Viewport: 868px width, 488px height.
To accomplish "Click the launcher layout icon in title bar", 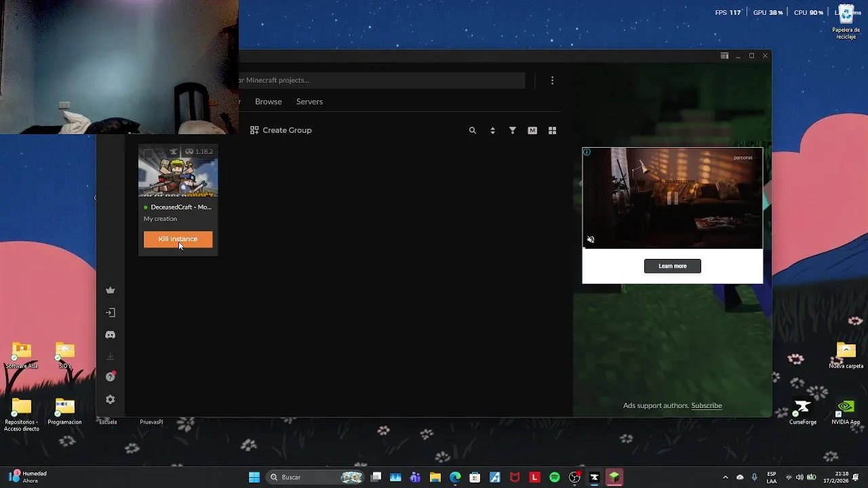I will pos(724,56).
